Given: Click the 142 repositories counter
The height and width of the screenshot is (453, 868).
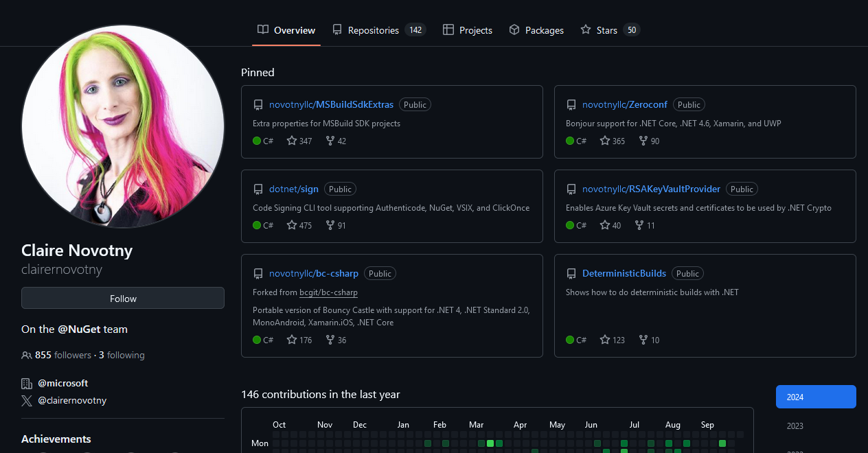Looking at the screenshot, I should [x=415, y=30].
